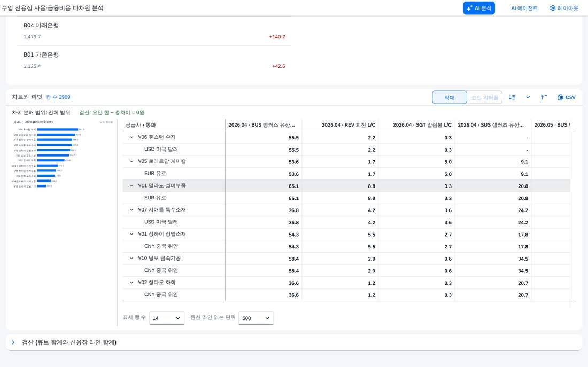Click the CNY 중국 위안 row under V02
The width and height of the screenshot is (588, 367).
(346, 295)
